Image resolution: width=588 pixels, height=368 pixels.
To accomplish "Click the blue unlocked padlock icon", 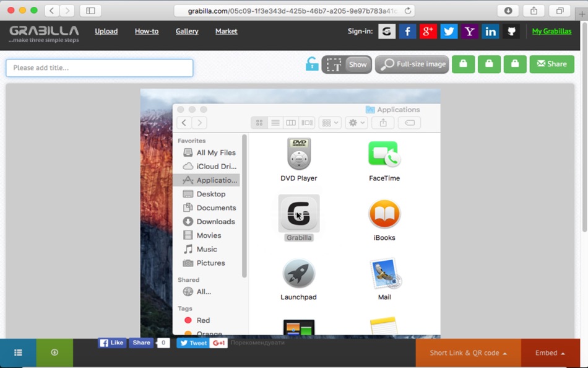I will (x=311, y=63).
